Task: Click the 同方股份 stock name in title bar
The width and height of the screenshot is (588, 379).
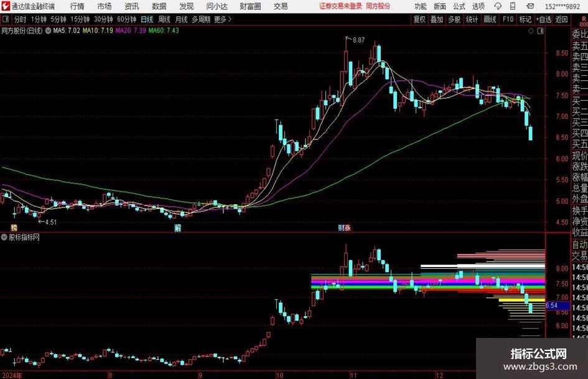Action: pyautogui.click(x=378, y=6)
